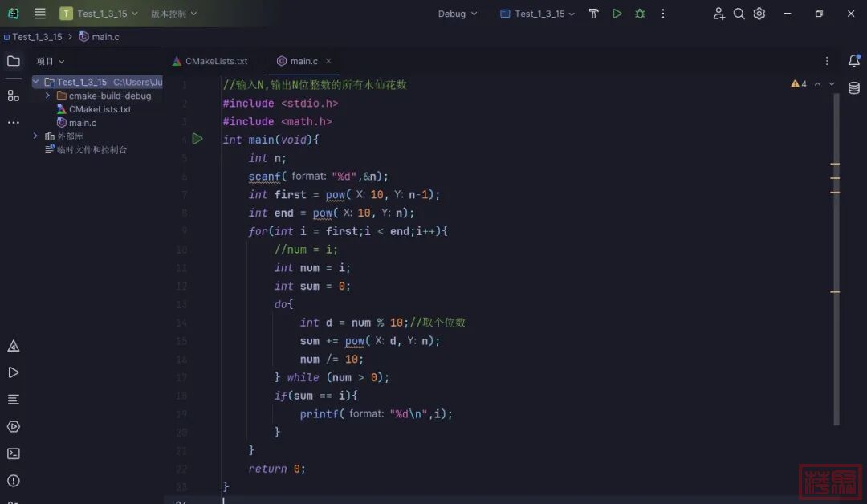Image resolution: width=867 pixels, height=504 pixels.
Task: Toggle the Project tool window
Action: pos(14,61)
